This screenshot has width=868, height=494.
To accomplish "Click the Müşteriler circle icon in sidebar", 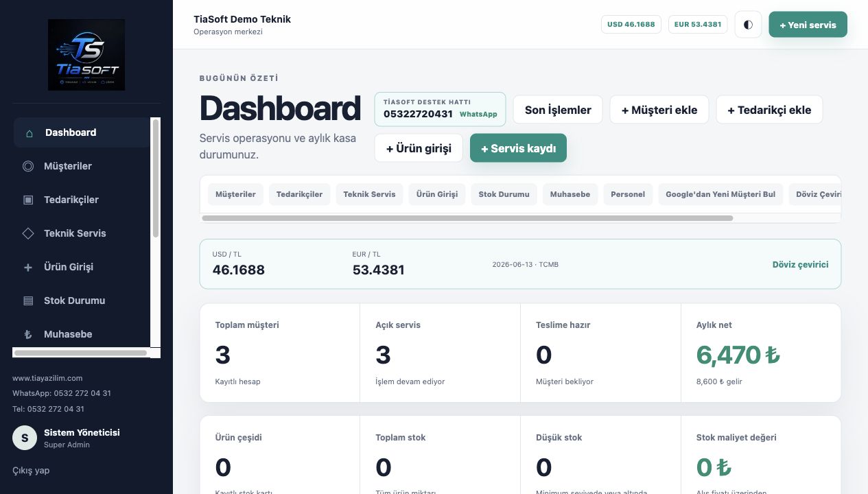I will click(28, 166).
